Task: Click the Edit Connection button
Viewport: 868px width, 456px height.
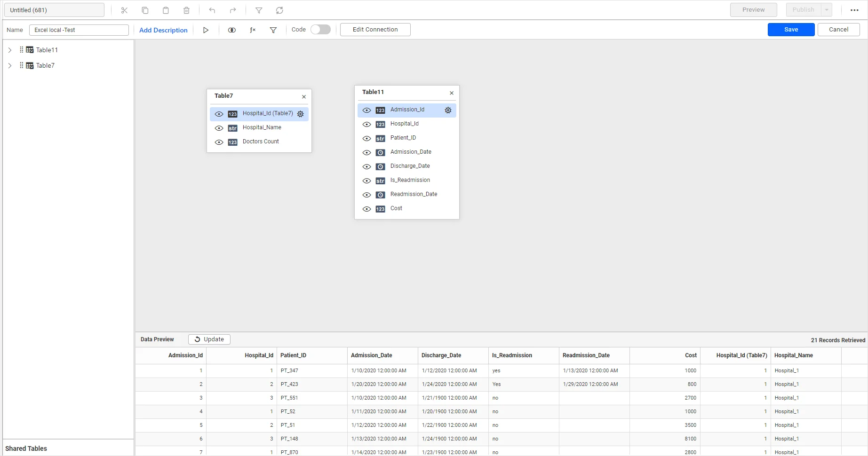Action: [x=375, y=30]
